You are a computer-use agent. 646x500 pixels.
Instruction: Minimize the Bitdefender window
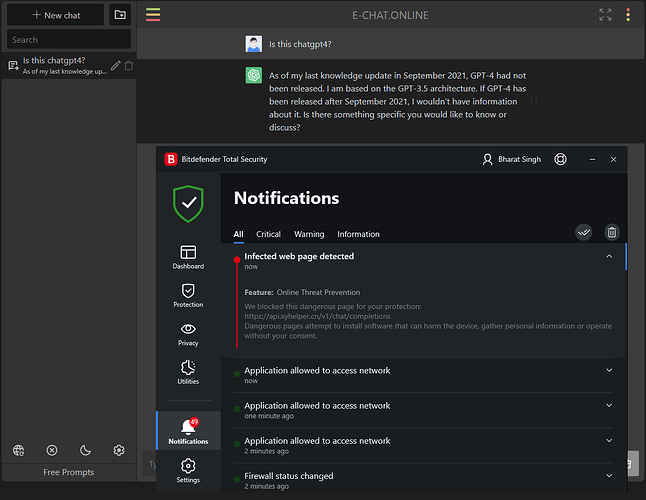(x=592, y=159)
